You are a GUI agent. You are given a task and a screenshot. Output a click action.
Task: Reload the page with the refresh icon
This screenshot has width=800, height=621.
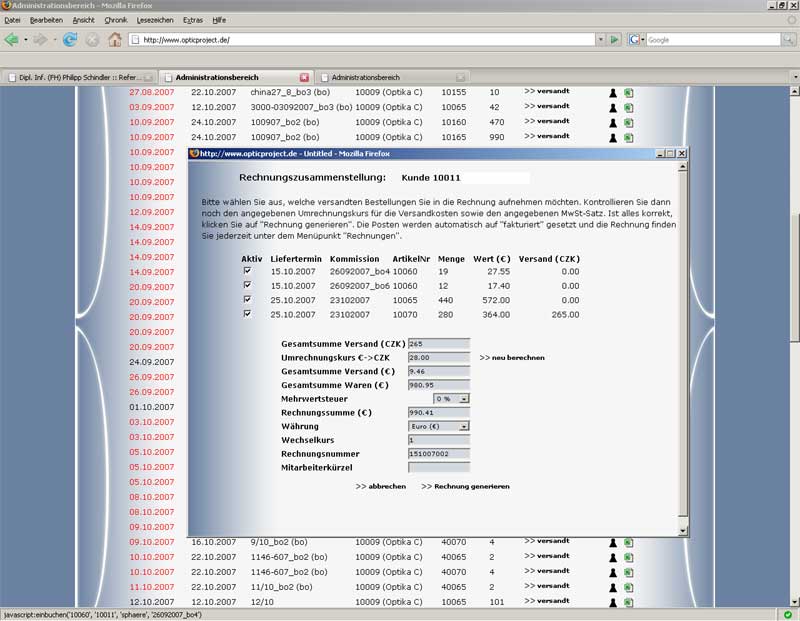coord(70,40)
